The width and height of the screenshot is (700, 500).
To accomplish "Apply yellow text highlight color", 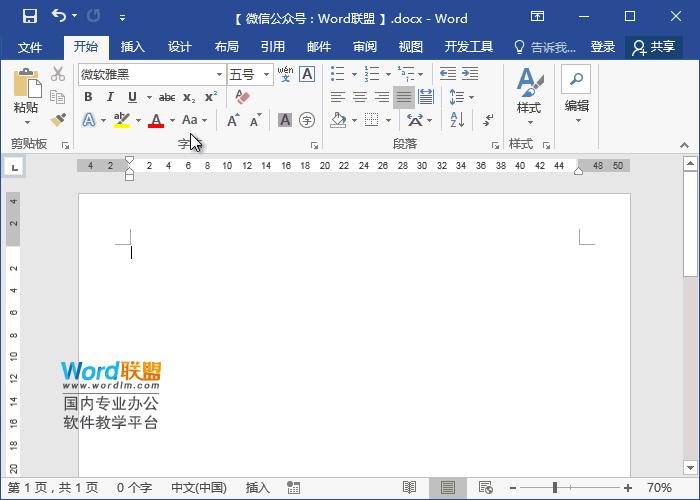I will (122, 120).
